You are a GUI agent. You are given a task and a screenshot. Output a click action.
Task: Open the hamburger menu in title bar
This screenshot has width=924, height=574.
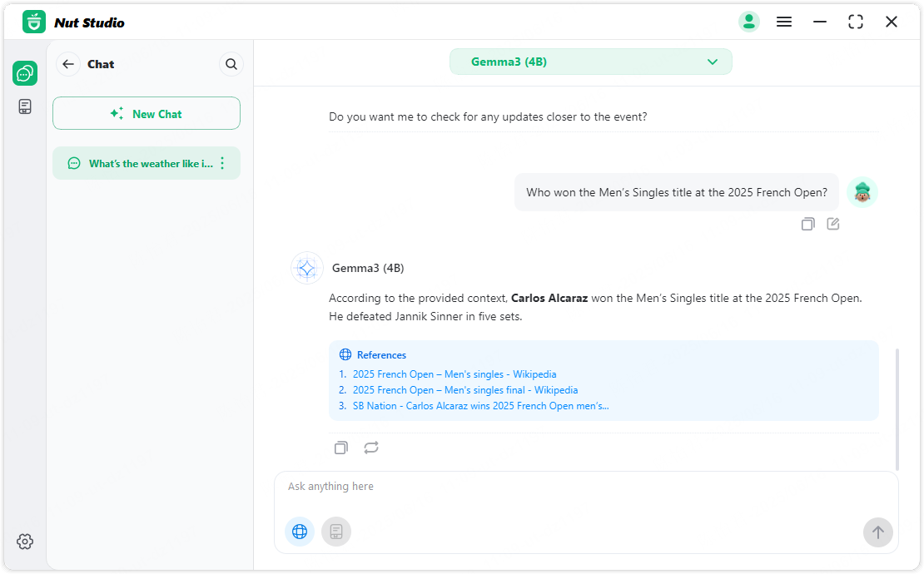coord(784,22)
